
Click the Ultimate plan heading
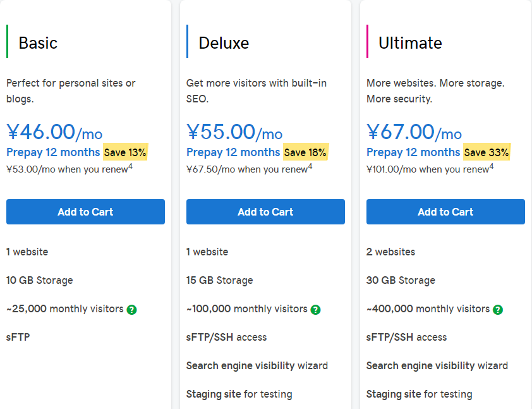[x=410, y=43]
